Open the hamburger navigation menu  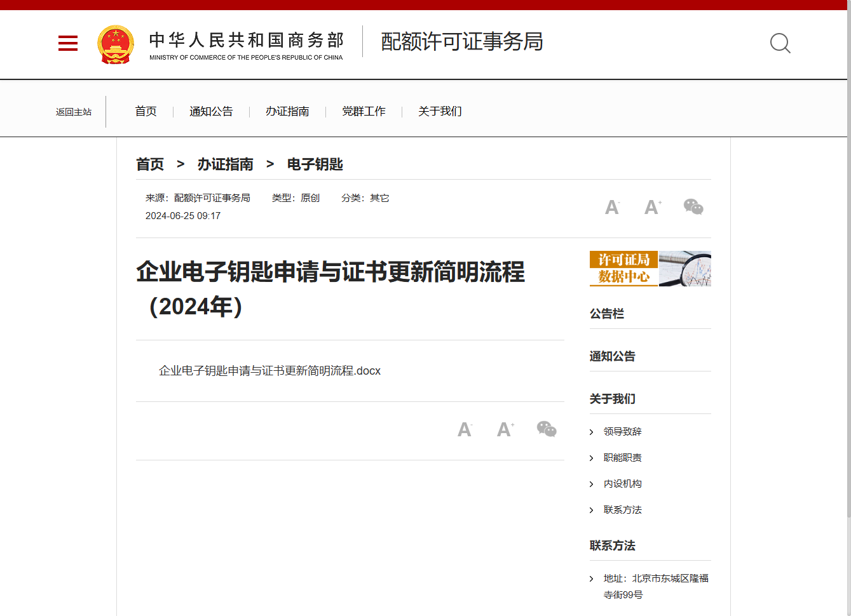tap(67, 43)
